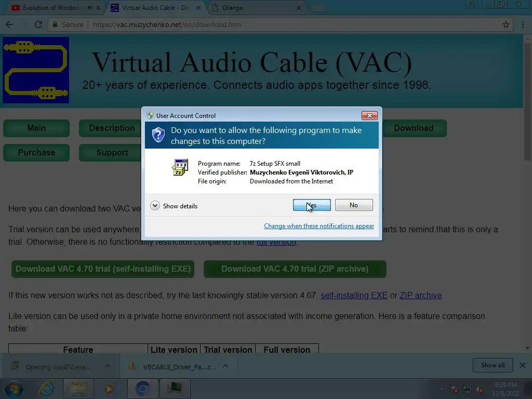
Task: Click the Secure padlock icon
Action: point(55,24)
